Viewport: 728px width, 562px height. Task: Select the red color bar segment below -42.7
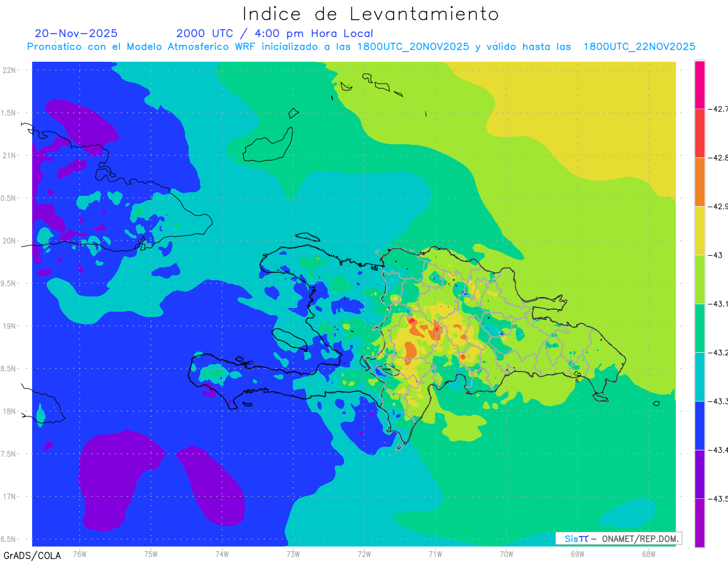700,133
